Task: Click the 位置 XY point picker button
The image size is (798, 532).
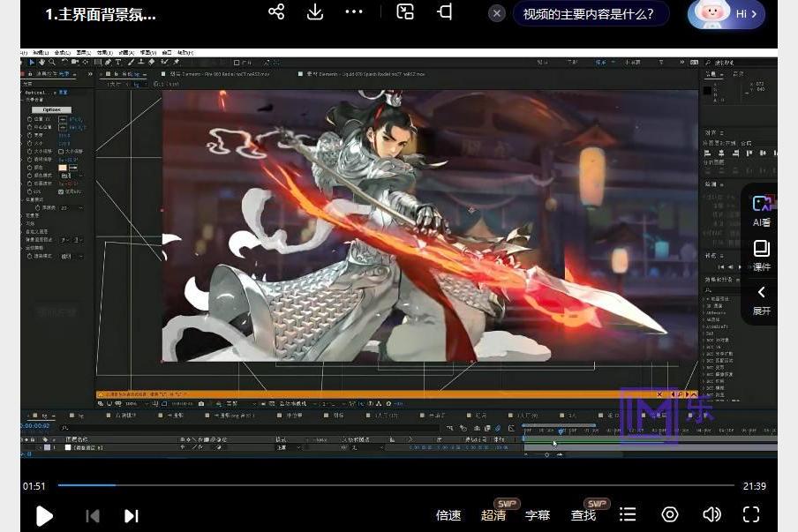Action: (x=63, y=119)
